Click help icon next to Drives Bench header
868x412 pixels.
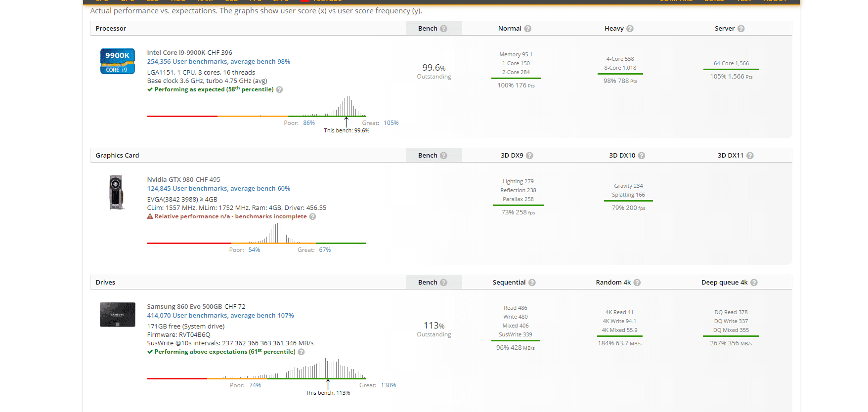coord(443,283)
